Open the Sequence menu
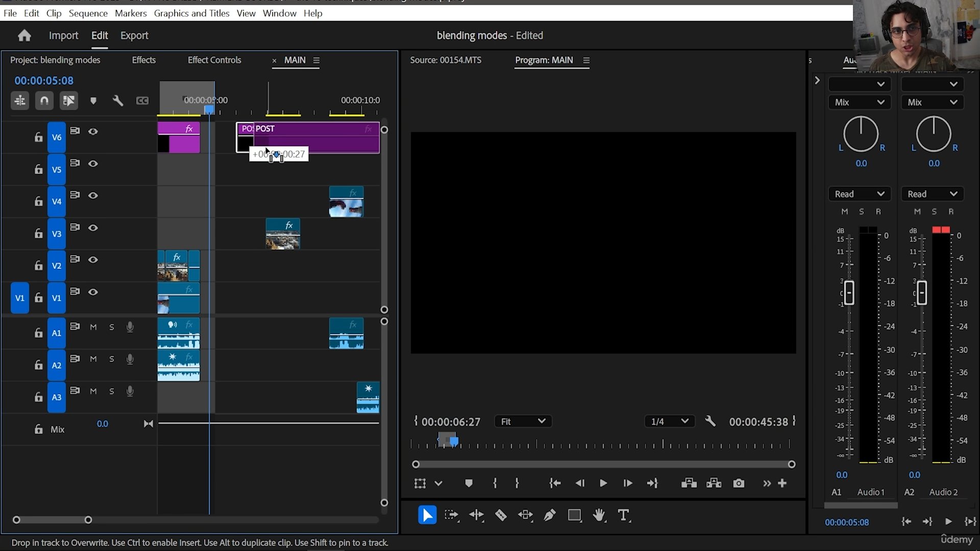This screenshot has width=980, height=551. click(88, 13)
